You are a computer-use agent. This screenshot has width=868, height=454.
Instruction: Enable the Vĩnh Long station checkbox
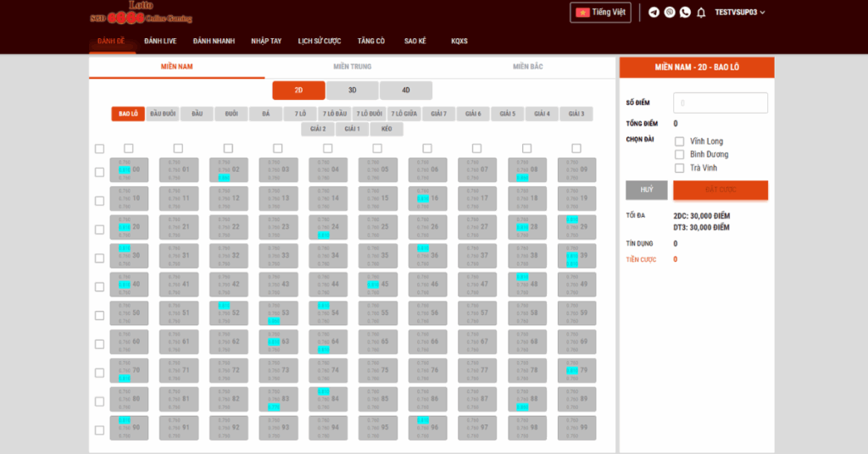click(x=679, y=141)
